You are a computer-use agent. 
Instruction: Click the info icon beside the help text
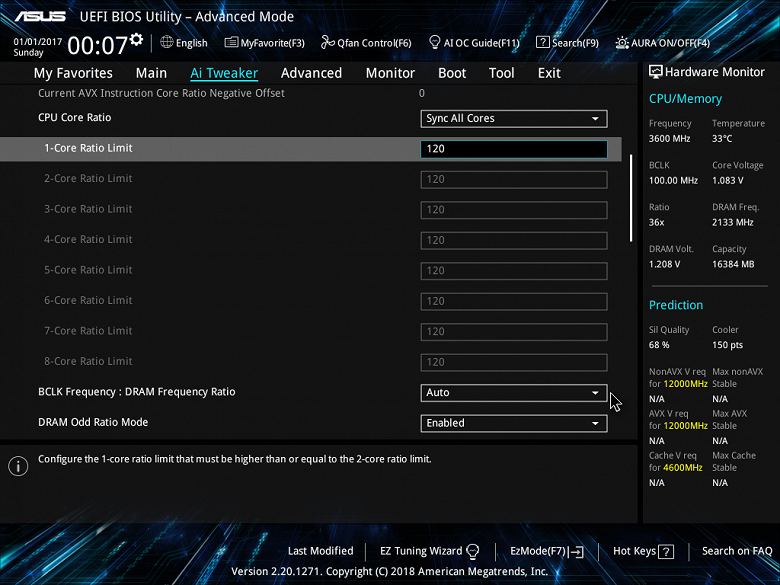point(18,466)
